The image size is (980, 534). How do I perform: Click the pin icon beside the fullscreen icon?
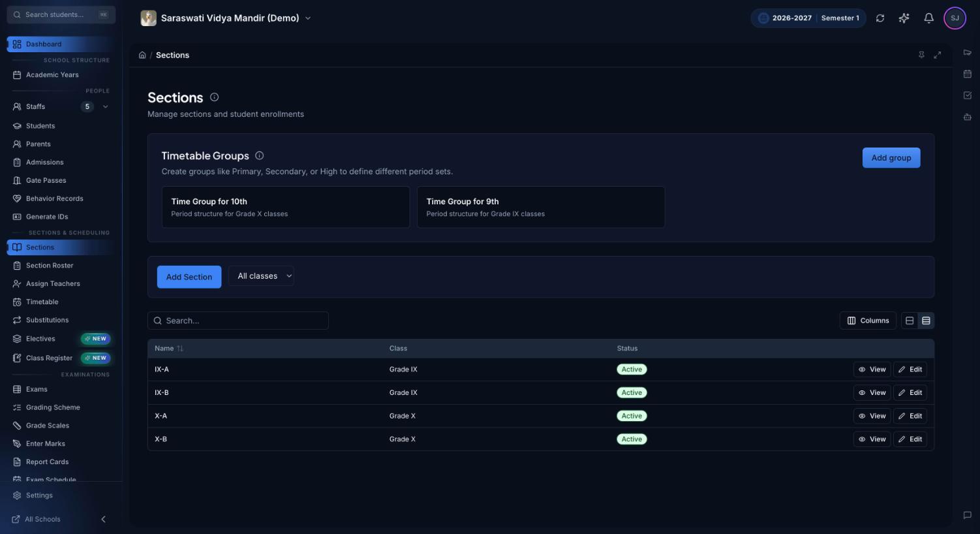click(x=921, y=55)
